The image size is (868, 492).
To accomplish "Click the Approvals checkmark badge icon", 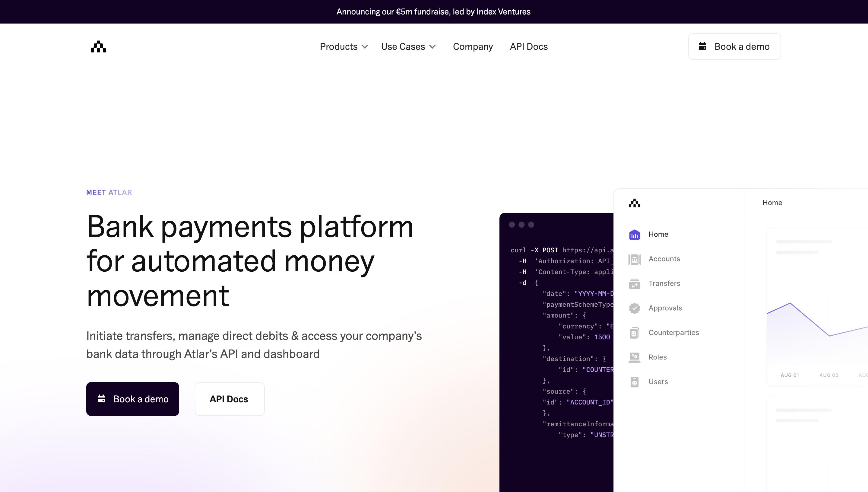I will (x=634, y=308).
